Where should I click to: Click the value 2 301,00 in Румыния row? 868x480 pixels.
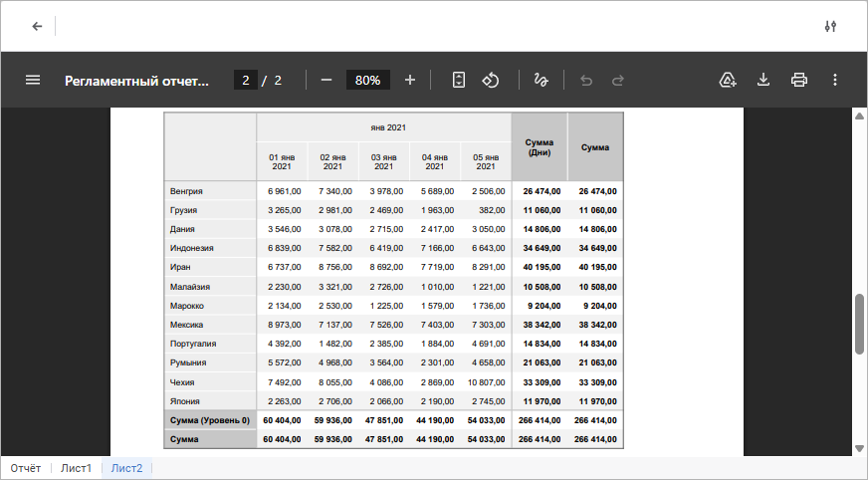click(437, 362)
